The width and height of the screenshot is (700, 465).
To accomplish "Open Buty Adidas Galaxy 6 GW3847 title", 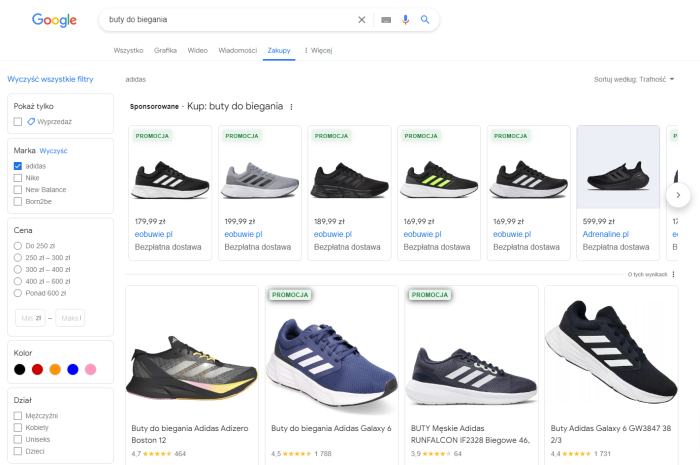I will click(611, 434).
